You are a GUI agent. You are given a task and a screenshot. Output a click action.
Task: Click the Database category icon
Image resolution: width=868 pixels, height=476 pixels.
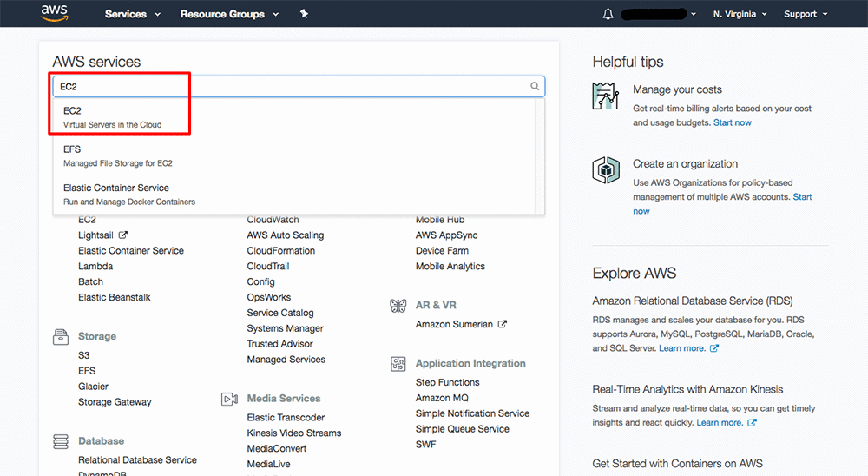pos(61,441)
